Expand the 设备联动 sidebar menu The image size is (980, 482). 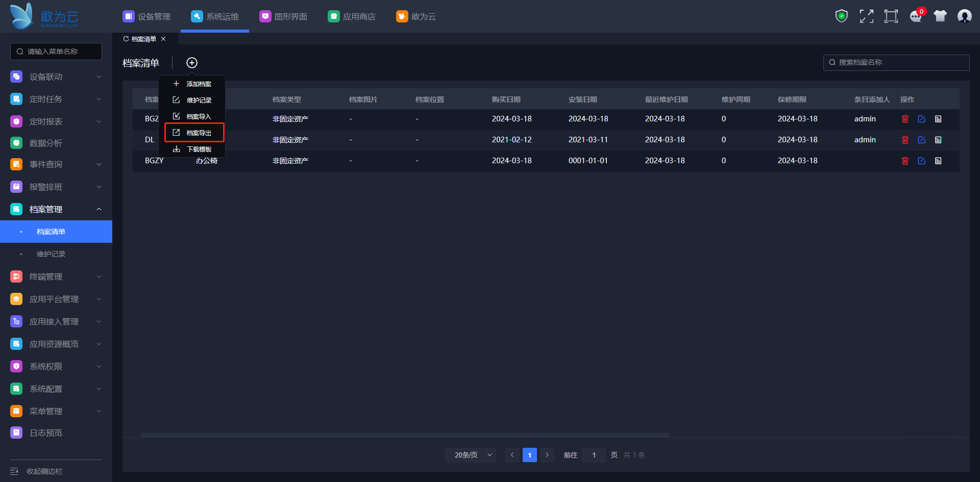56,77
